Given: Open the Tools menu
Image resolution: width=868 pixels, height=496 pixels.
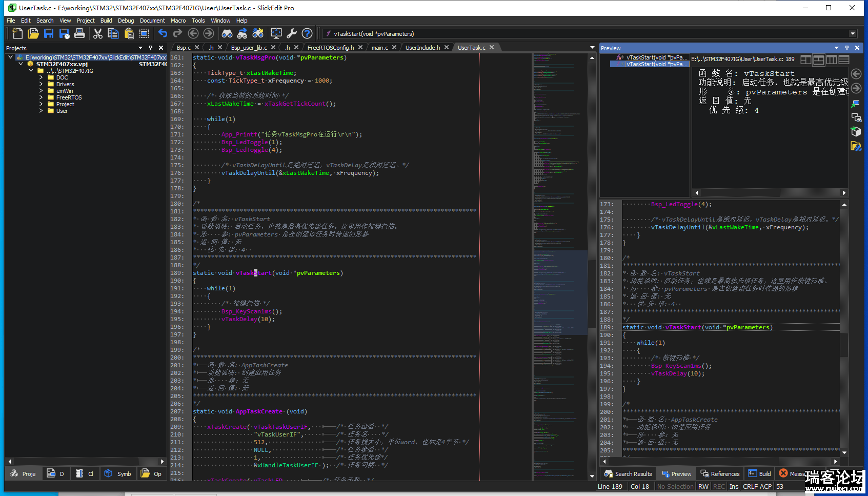Looking at the screenshot, I should 198,21.
